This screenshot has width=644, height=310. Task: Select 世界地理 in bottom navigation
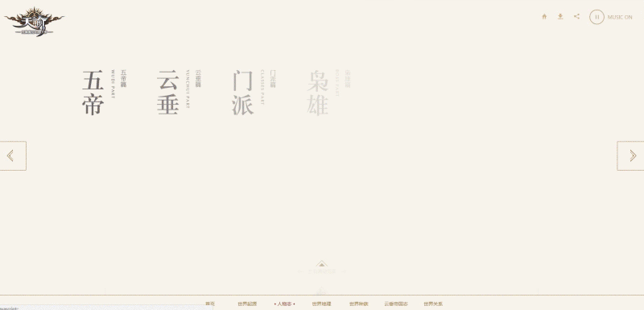pos(321,304)
